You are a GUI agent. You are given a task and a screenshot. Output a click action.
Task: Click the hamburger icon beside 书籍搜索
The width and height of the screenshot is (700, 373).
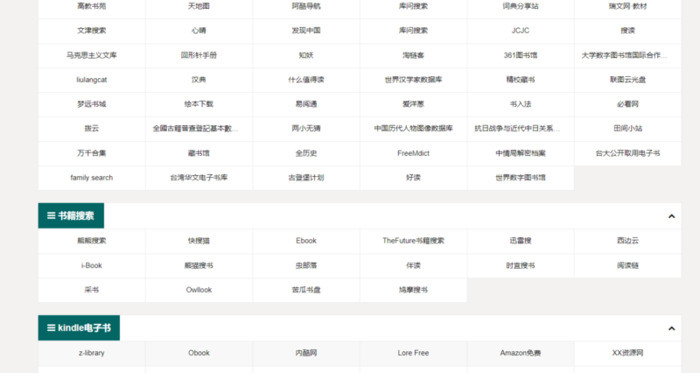[x=51, y=216]
